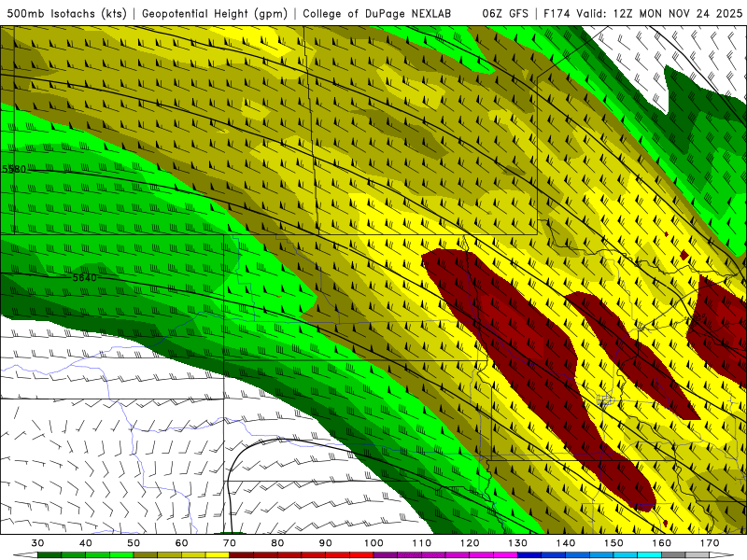Viewport: 747px width, 560px height.
Task: Click the 5580 height contour label
Action: (14, 169)
